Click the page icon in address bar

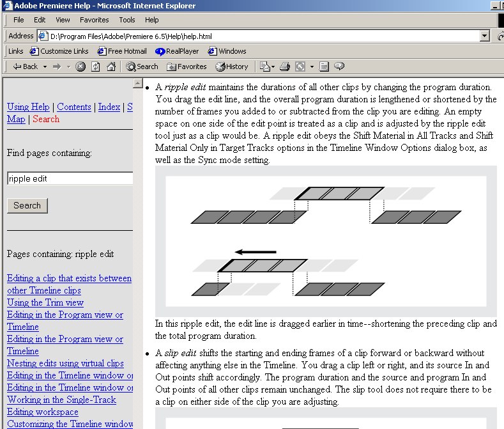[43, 36]
